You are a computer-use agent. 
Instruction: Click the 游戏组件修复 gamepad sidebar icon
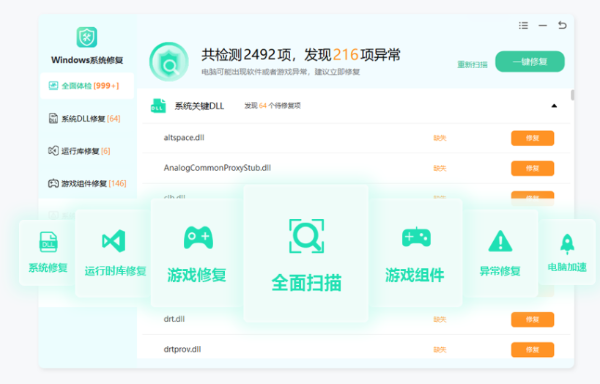pos(53,184)
